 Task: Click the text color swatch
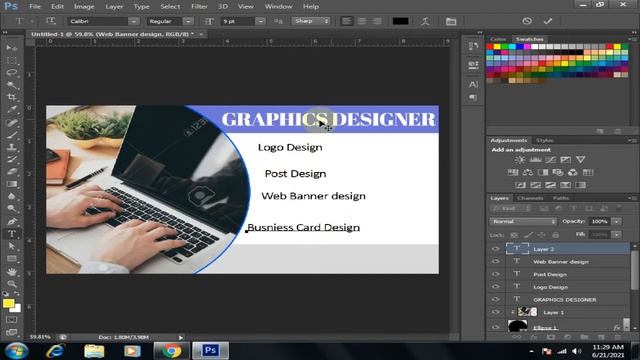400,21
